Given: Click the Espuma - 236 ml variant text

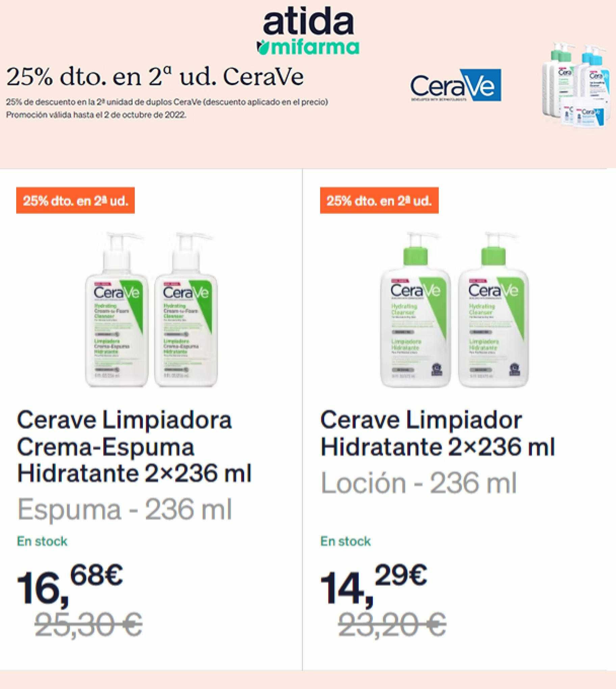Looking at the screenshot, I should click(125, 510).
